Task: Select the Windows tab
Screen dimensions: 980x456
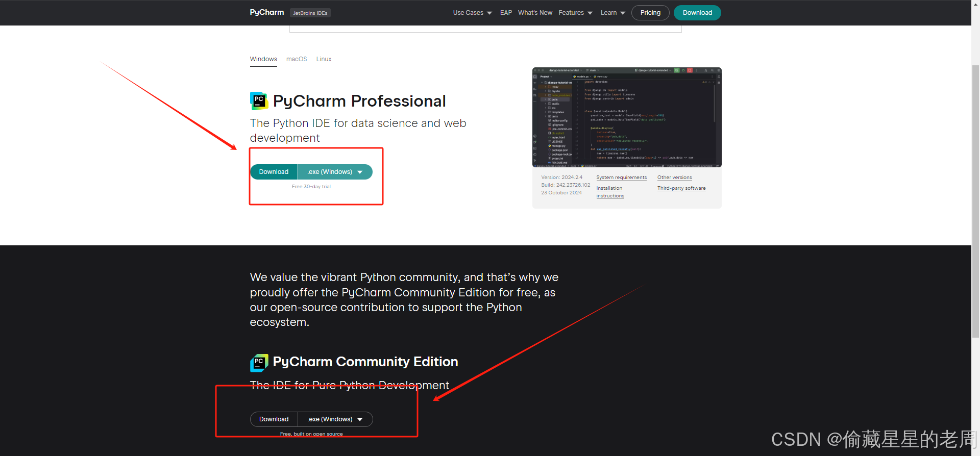Action: [x=263, y=59]
